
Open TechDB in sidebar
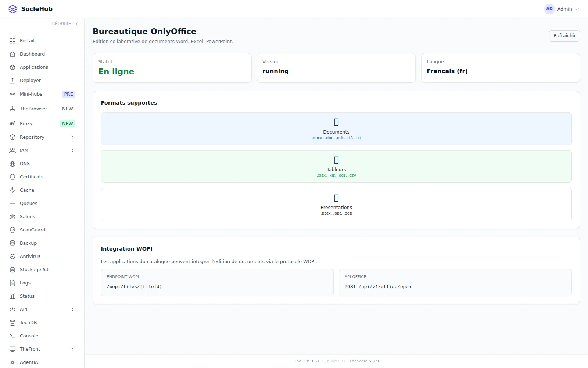point(42,323)
